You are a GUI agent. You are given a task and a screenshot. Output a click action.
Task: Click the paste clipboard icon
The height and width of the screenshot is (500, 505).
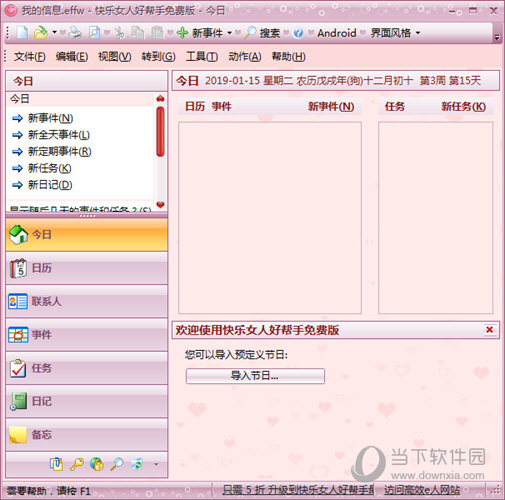coord(157,33)
